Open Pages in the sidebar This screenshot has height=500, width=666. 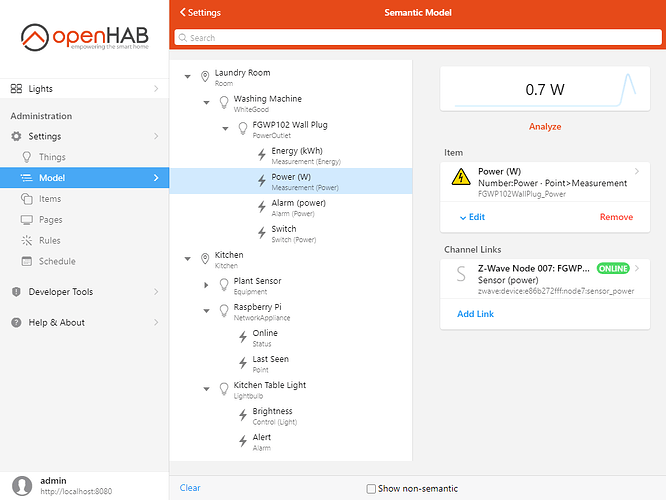pyautogui.click(x=85, y=220)
